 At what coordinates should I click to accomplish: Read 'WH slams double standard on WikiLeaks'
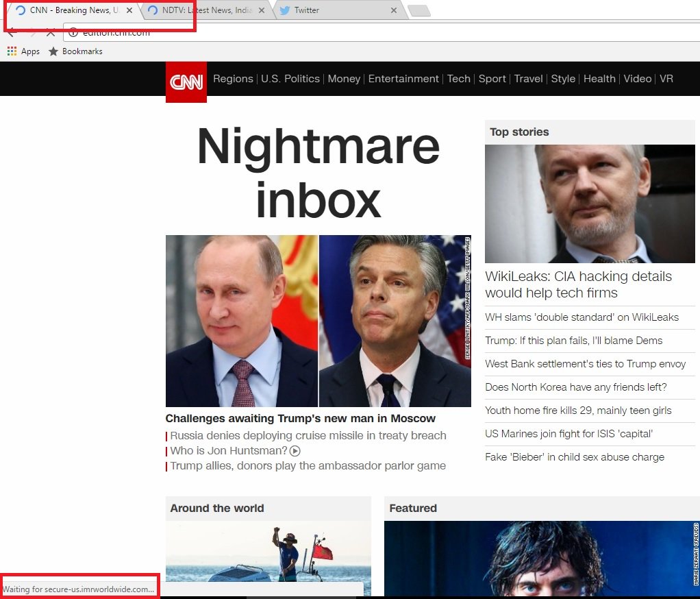(x=582, y=317)
